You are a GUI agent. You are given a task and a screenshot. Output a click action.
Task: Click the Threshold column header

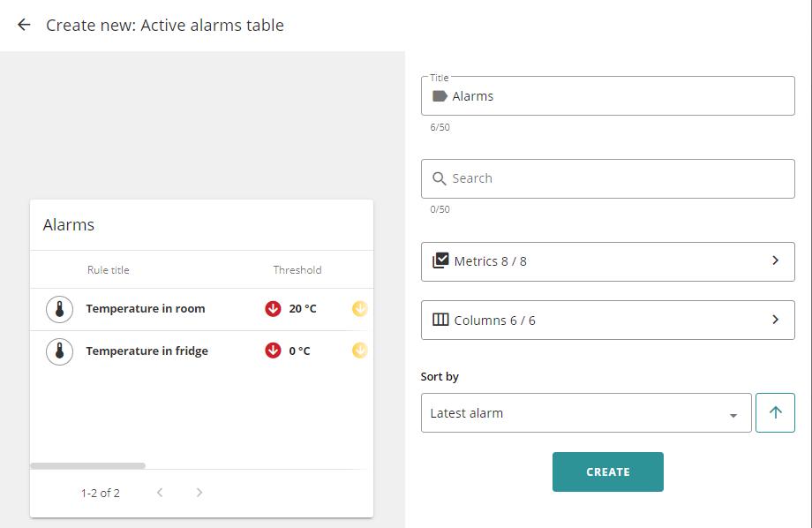pyautogui.click(x=297, y=270)
